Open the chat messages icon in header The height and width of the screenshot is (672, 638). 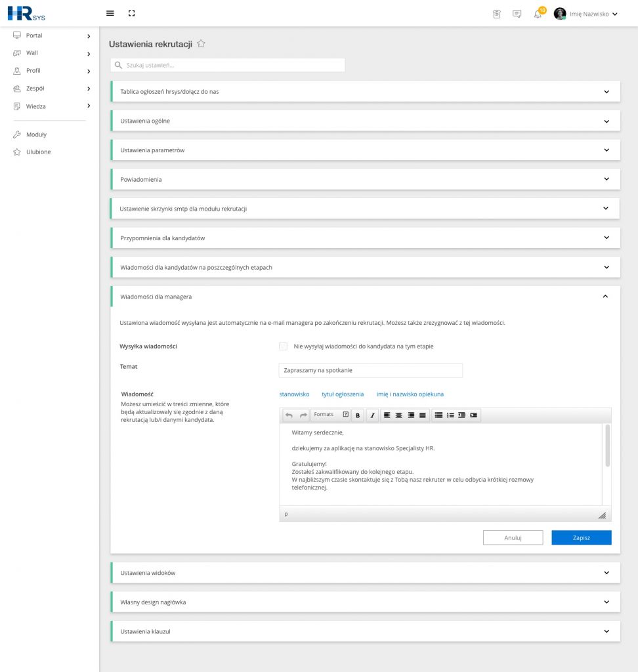point(517,14)
